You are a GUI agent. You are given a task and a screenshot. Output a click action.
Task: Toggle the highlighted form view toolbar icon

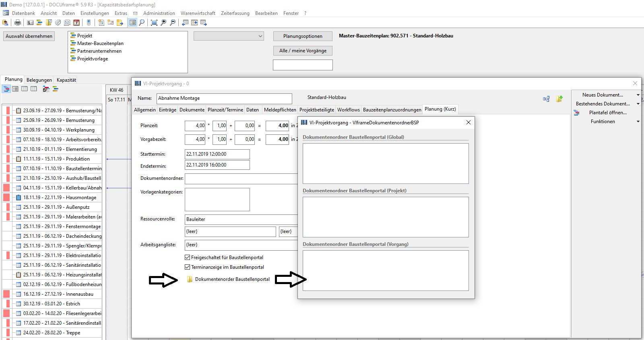[132, 23]
